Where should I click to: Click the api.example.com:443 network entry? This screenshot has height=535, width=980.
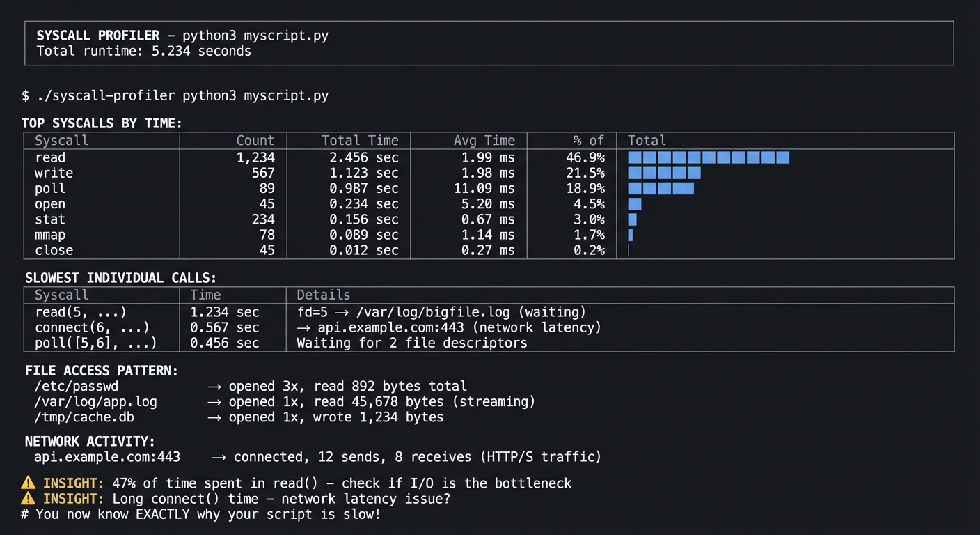coord(106,457)
